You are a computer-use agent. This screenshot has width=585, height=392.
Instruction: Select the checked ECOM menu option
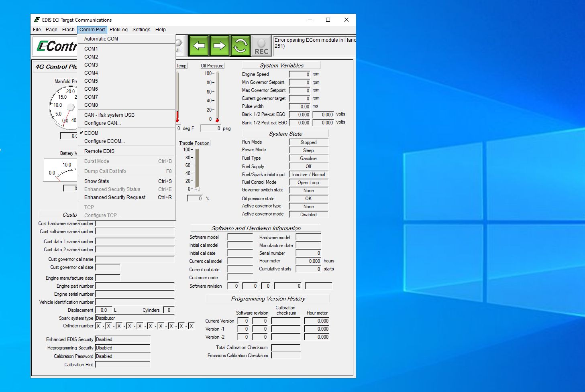tap(91, 133)
